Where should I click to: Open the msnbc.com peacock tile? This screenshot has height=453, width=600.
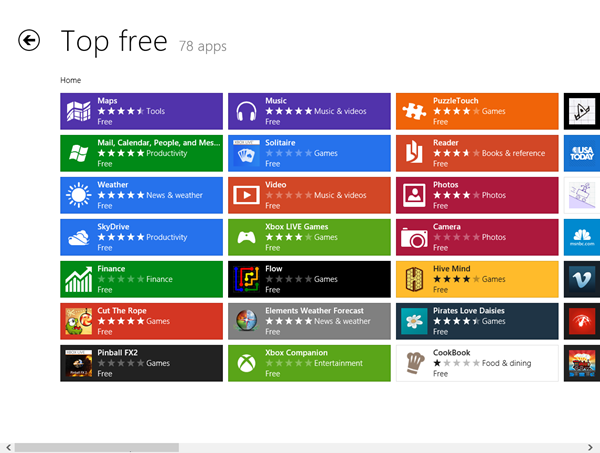pos(582,237)
